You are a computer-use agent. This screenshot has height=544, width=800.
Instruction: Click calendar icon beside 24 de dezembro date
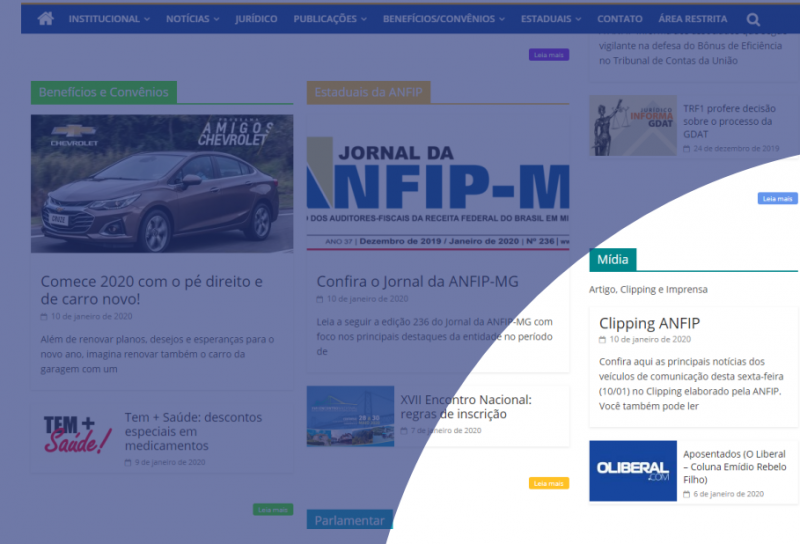pyautogui.click(x=687, y=149)
